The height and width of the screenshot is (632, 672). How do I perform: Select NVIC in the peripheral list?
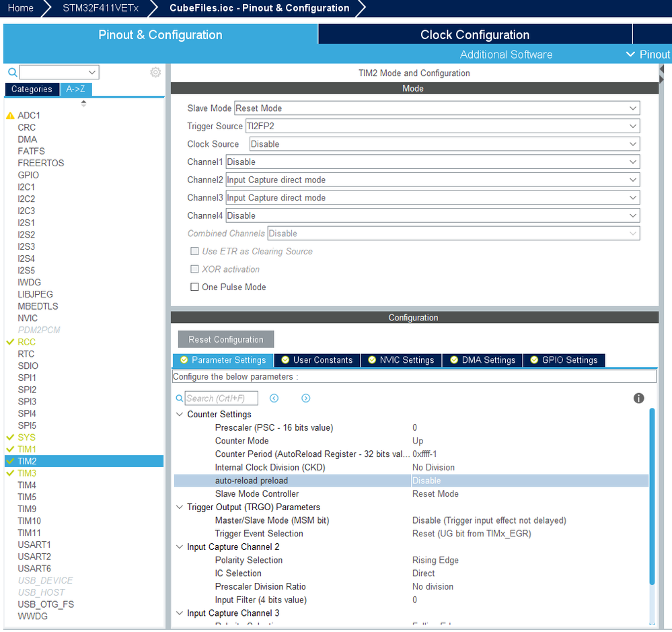pos(28,318)
